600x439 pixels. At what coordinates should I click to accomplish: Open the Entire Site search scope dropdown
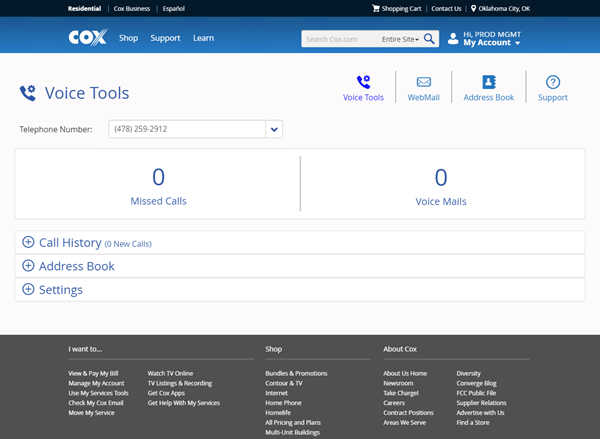pyautogui.click(x=400, y=39)
